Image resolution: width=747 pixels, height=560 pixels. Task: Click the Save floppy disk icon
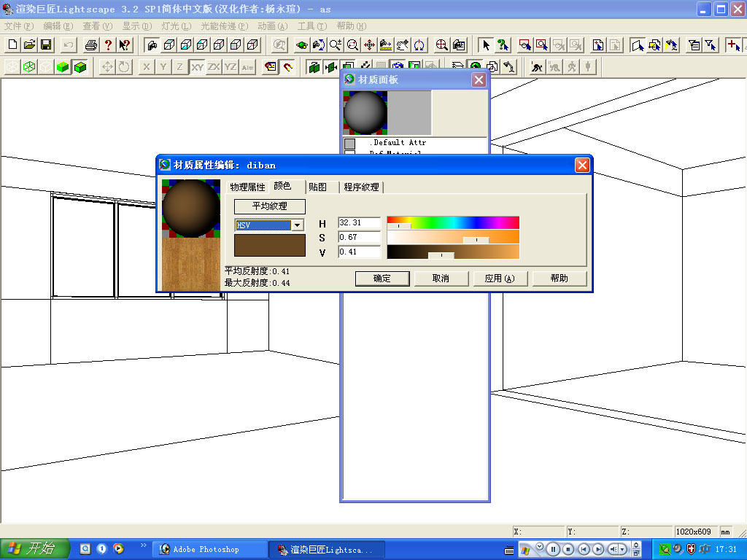46,45
